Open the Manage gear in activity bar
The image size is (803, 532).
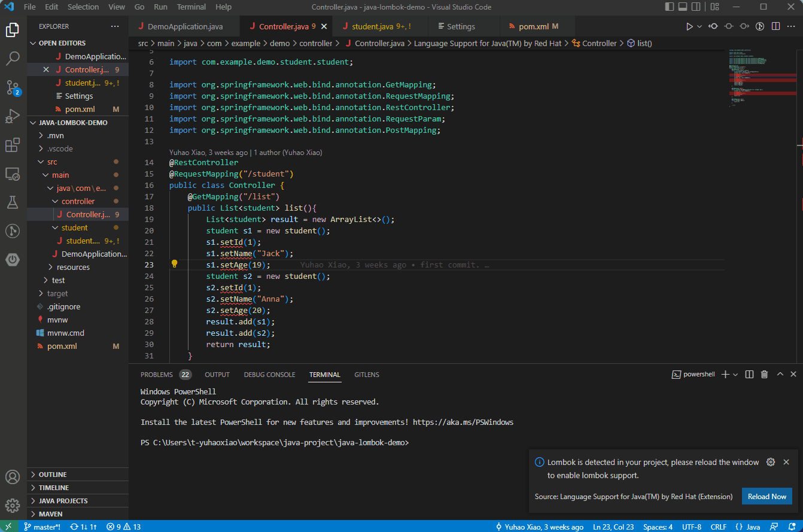13,505
